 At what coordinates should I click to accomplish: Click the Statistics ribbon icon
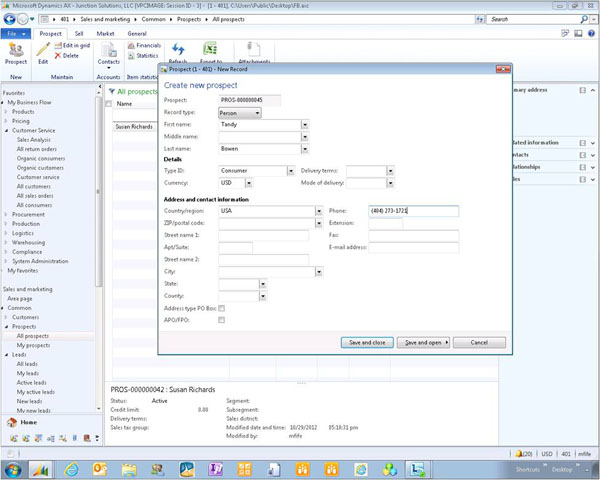(x=130, y=55)
